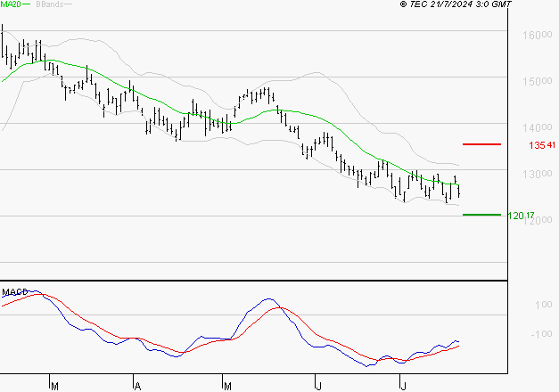Click the MACD axis label -100

tap(541, 334)
